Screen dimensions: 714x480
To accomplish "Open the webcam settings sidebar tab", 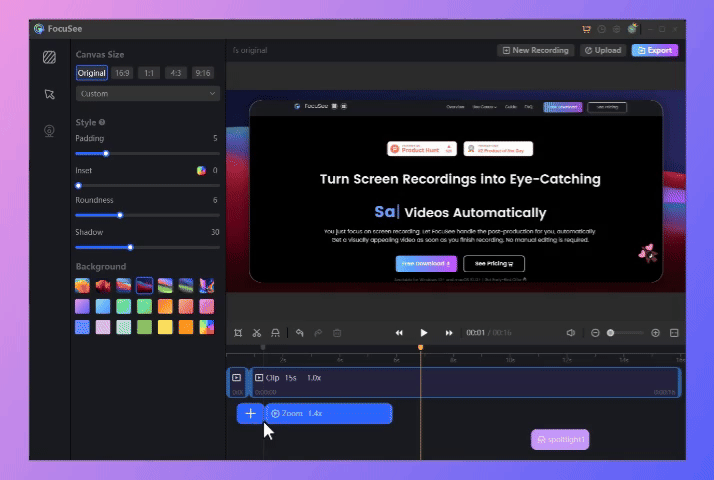I will pos(49,131).
